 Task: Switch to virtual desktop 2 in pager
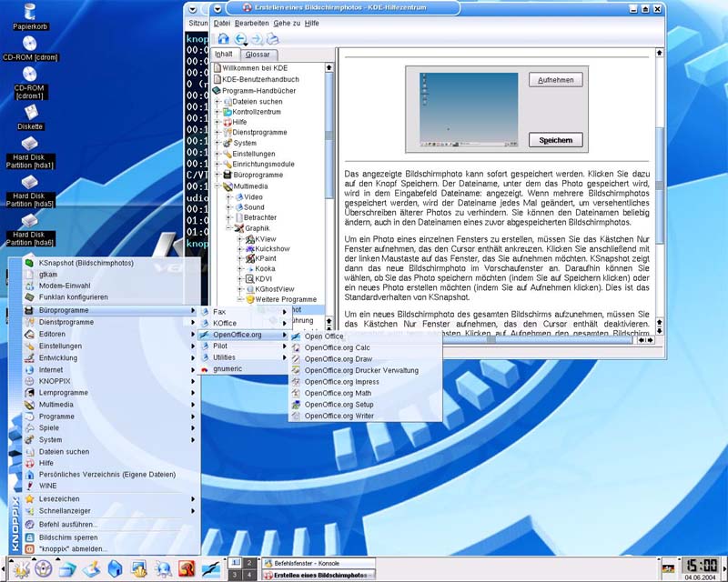tap(249, 563)
